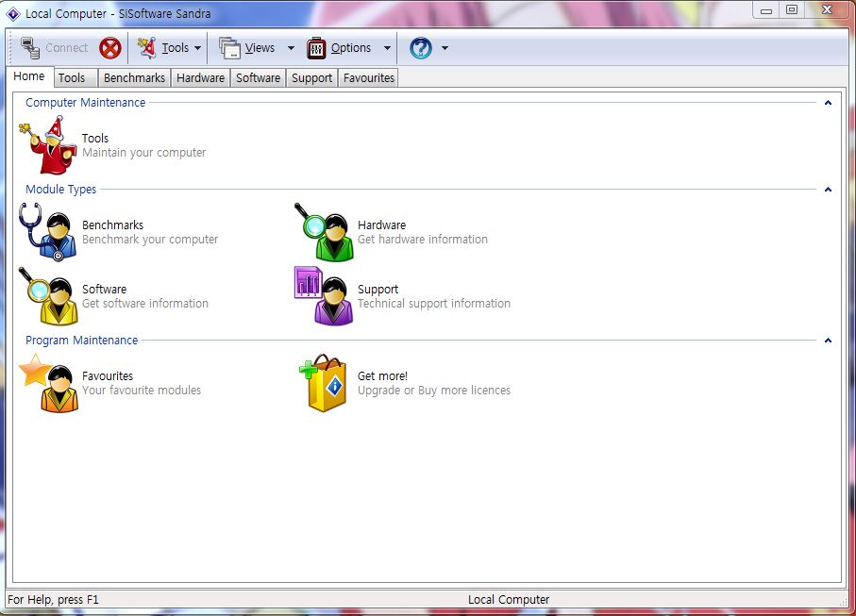Collapse the Program Maintenance section
856x616 pixels.
[828, 341]
